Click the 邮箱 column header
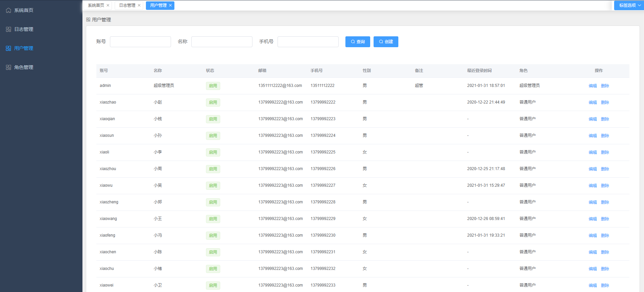The height and width of the screenshot is (292, 644). (262, 71)
